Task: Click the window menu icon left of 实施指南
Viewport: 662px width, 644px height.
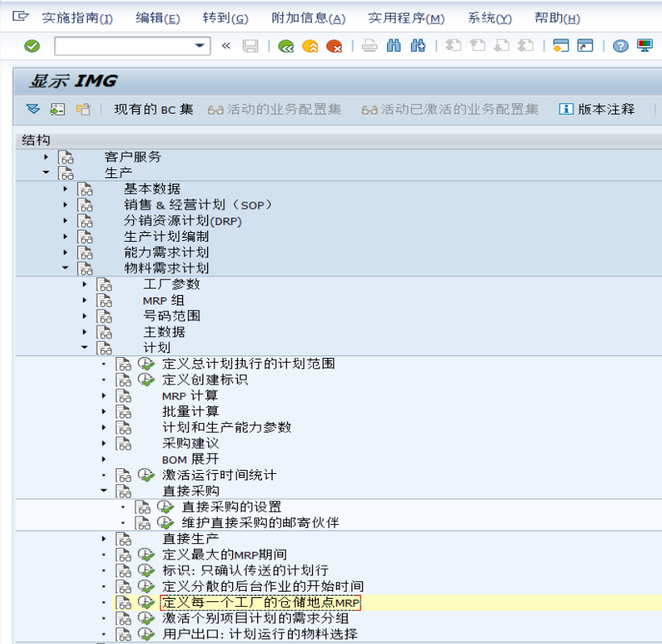Action: click(x=20, y=17)
